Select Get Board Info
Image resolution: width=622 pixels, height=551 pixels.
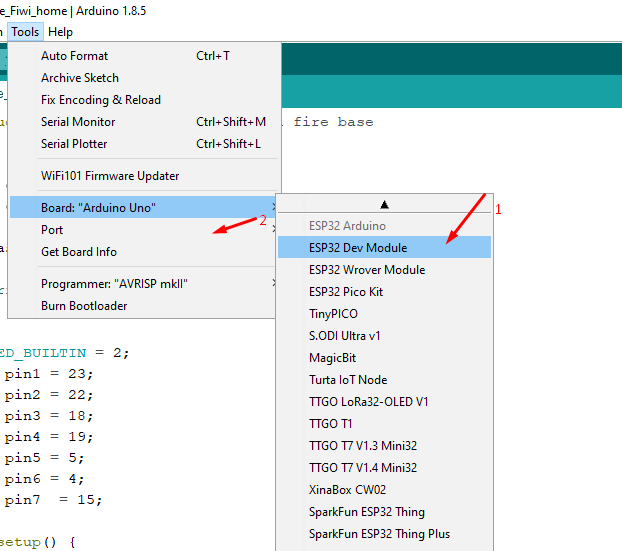[143, 252]
